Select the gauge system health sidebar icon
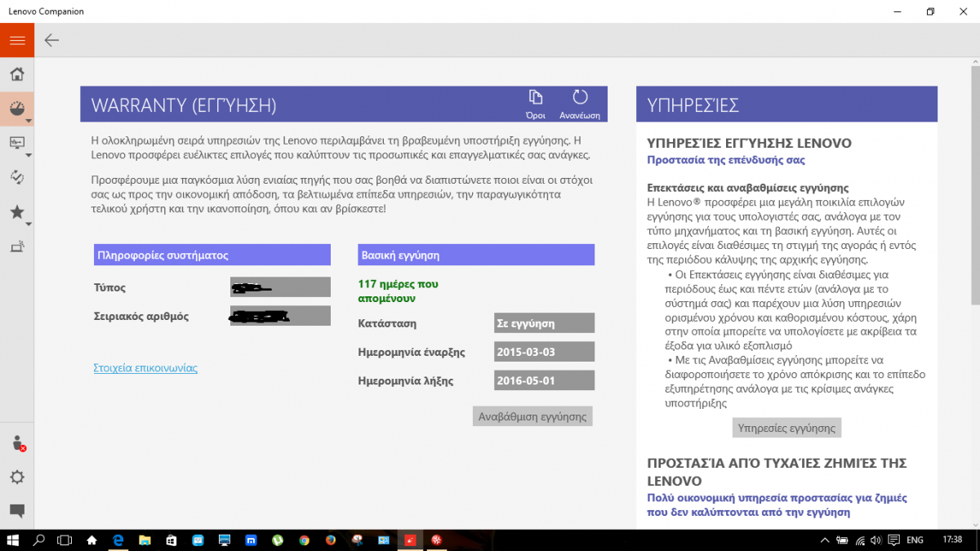 coord(16,108)
